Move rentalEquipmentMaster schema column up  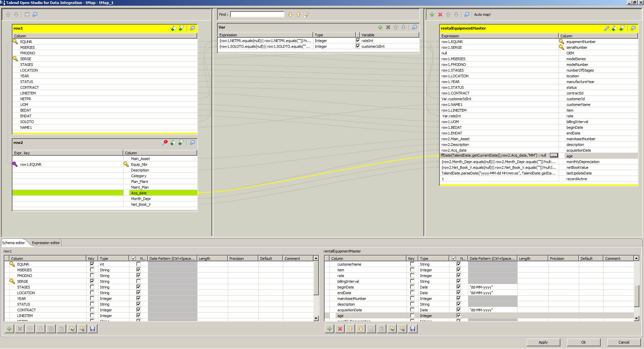tap(350, 329)
